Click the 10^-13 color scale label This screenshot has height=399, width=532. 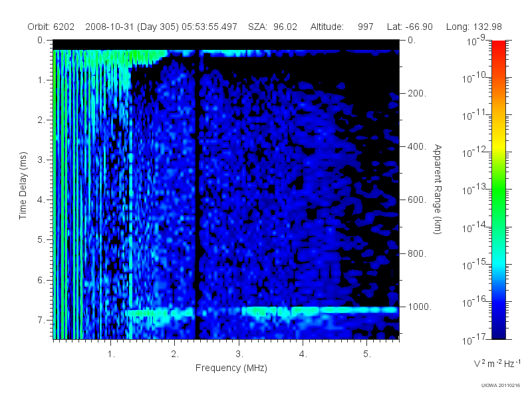point(473,190)
